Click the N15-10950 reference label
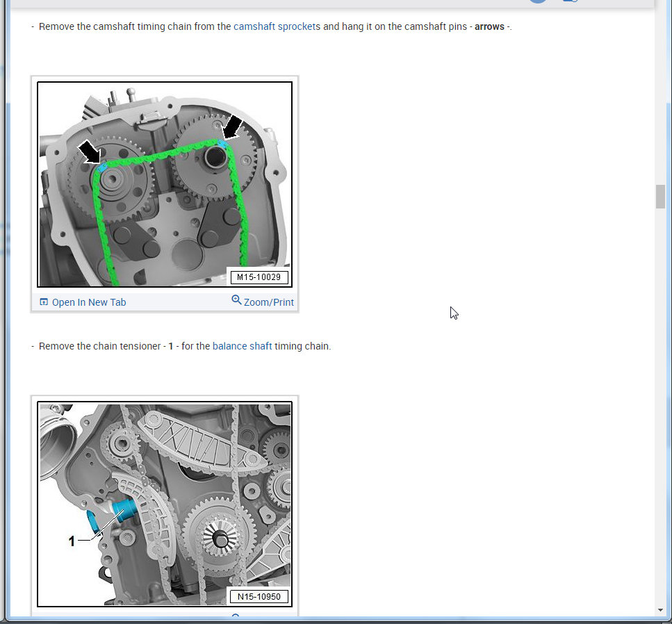 click(x=259, y=597)
